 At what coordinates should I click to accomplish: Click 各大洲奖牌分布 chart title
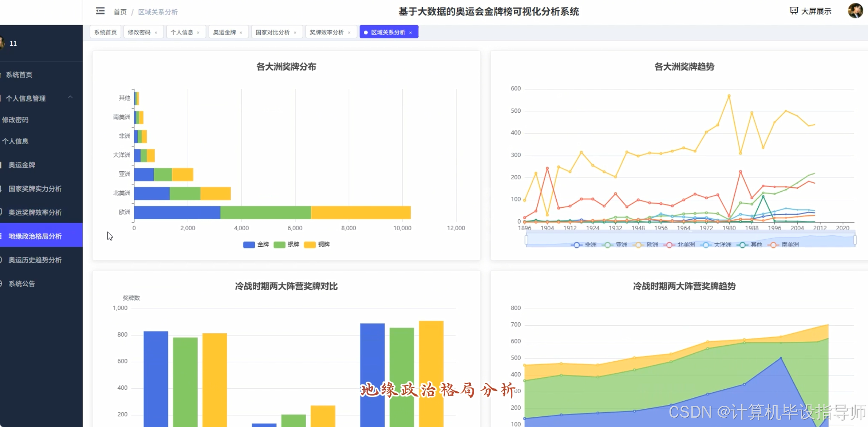[286, 67]
